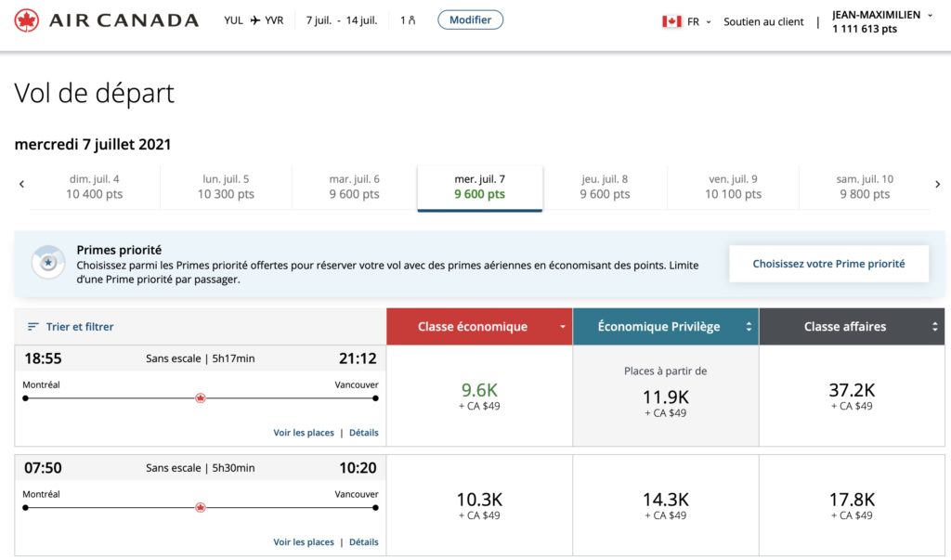951x560 pixels.
Task: Click Soutien au client
Action: pyautogui.click(x=763, y=21)
